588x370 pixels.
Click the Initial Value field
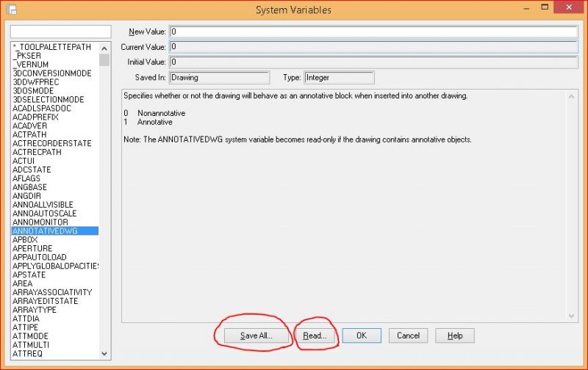click(x=373, y=62)
